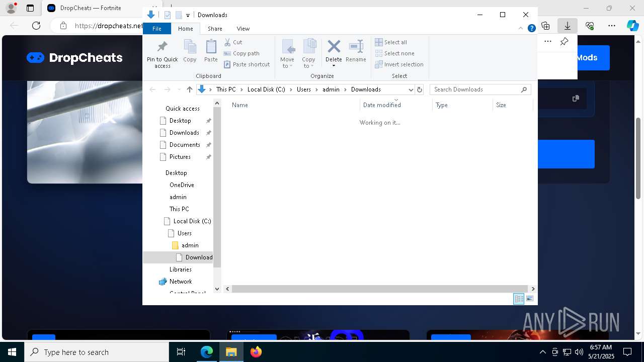
Task: Pin folder to Quick access
Action: pyautogui.click(x=162, y=54)
